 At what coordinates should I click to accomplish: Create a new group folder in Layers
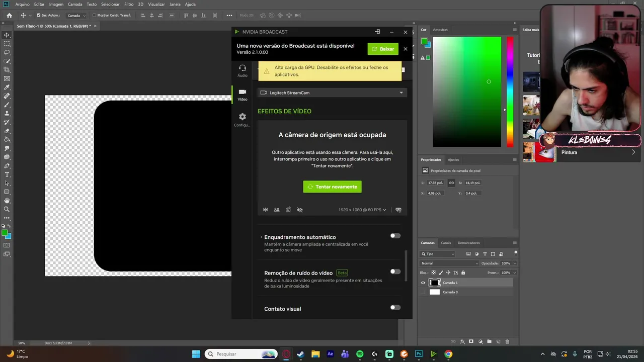pyautogui.click(x=489, y=341)
